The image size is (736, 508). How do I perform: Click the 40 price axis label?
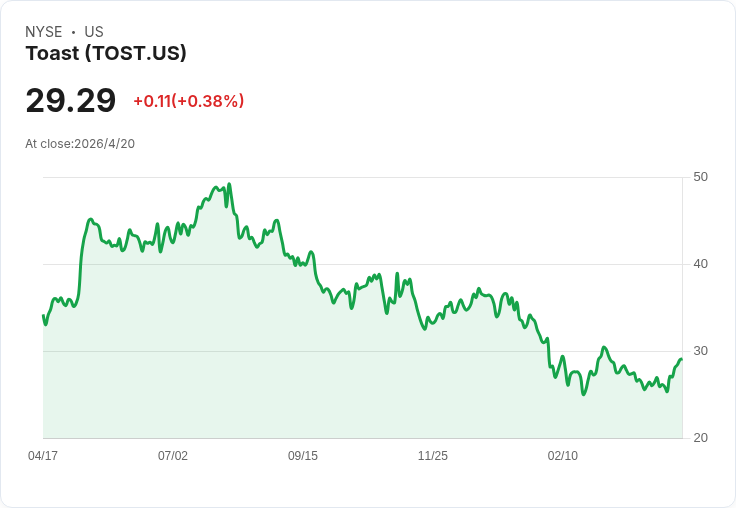[x=700, y=264]
